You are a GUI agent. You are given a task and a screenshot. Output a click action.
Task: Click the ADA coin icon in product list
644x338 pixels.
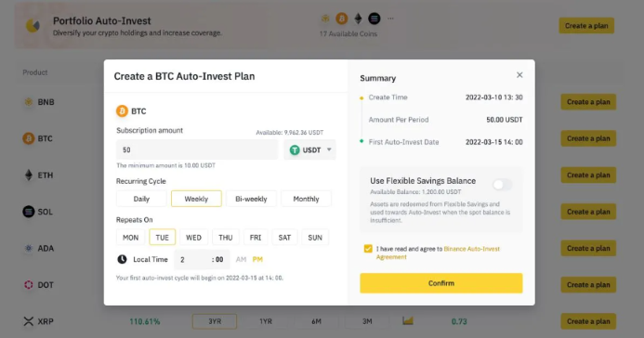[x=28, y=248]
